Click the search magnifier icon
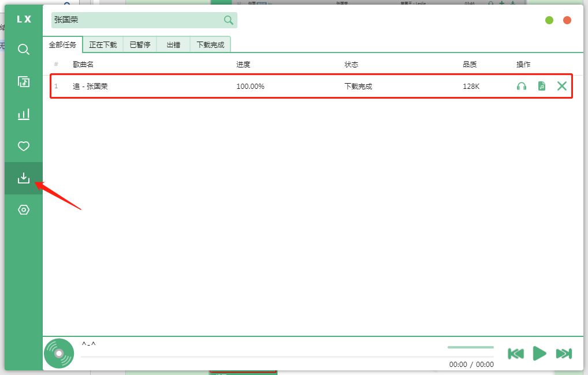The height and width of the screenshot is (375, 588). click(229, 20)
